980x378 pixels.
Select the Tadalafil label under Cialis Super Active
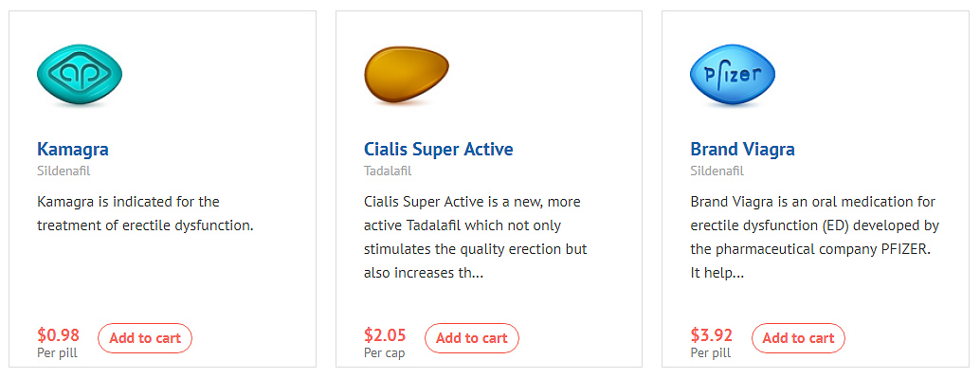pyautogui.click(x=388, y=171)
